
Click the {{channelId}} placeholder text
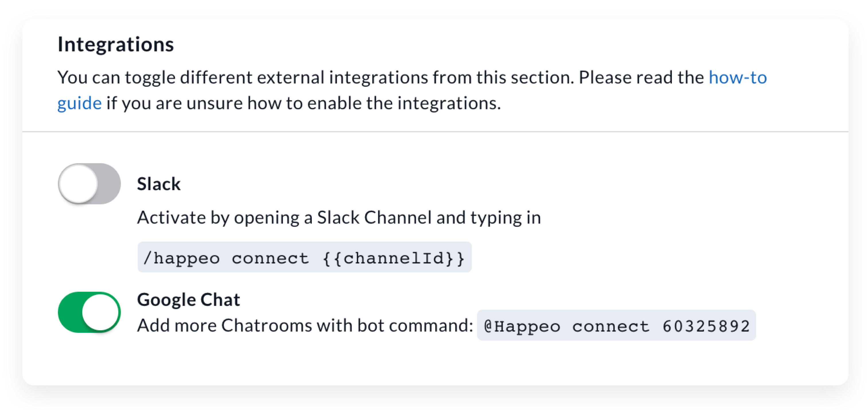pos(394,258)
